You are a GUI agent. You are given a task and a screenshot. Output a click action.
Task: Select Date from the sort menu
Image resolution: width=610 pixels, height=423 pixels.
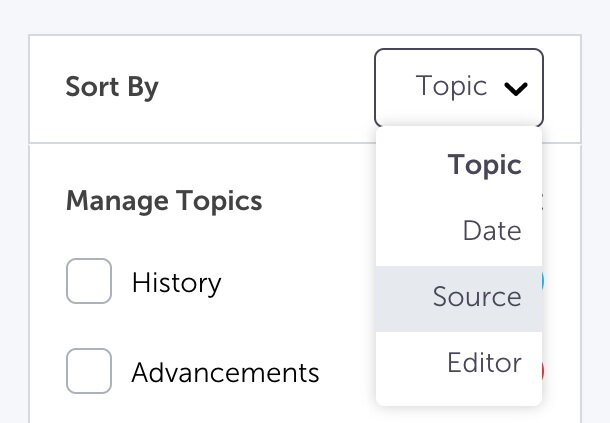point(491,231)
